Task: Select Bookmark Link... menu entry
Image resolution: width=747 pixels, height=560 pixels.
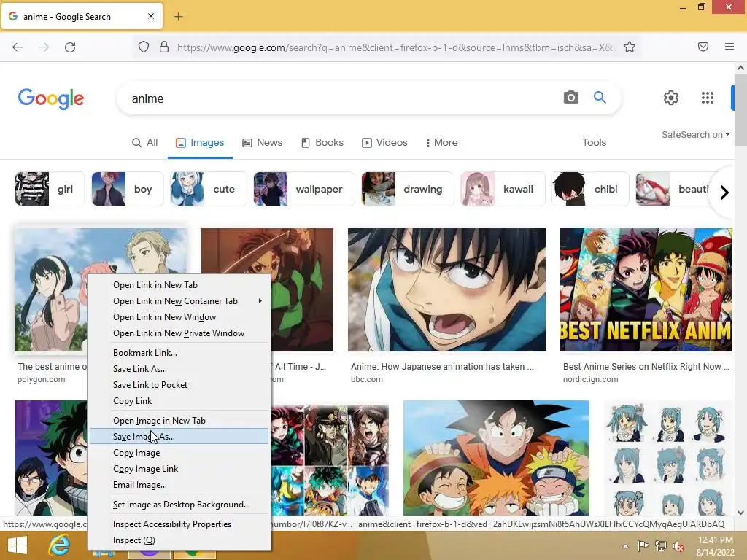Action: click(179, 353)
